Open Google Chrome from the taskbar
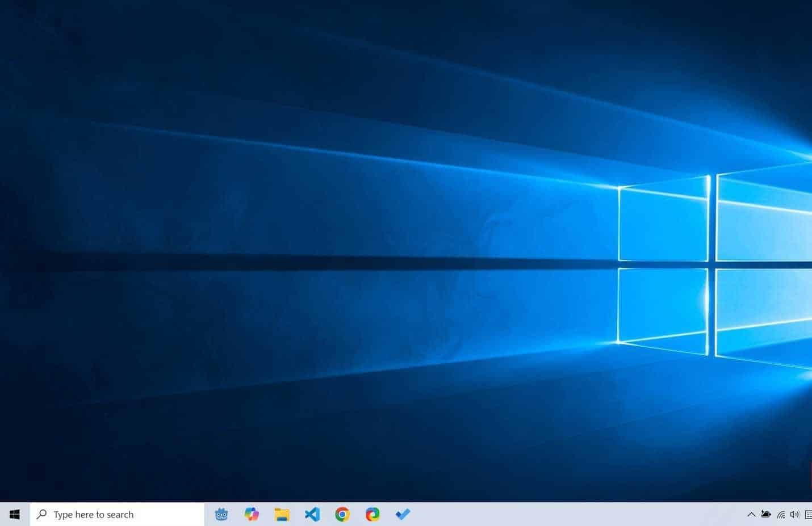Image resolution: width=812 pixels, height=526 pixels. pyautogui.click(x=342, y=515)
